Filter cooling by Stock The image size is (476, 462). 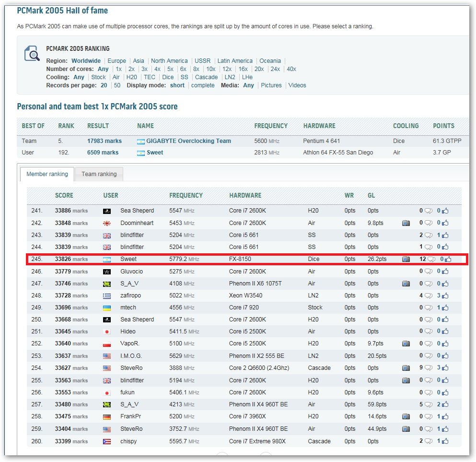[98, 77]
